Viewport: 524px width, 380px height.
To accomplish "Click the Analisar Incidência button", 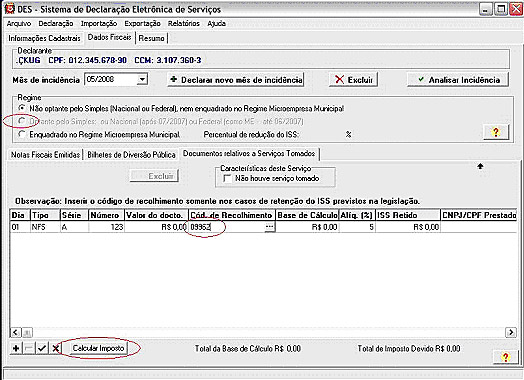I will click(x=458, y=80).
